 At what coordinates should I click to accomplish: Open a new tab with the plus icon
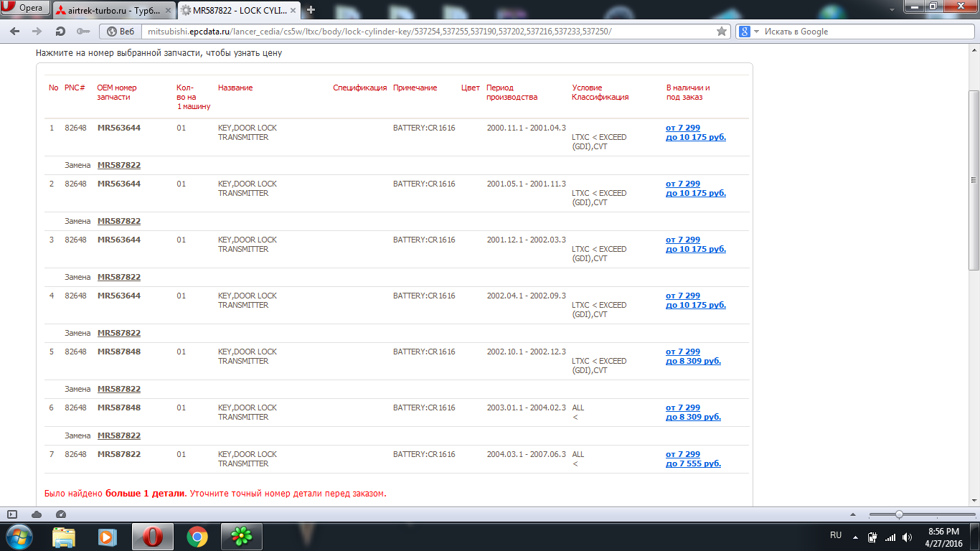[x=311, y=10]
